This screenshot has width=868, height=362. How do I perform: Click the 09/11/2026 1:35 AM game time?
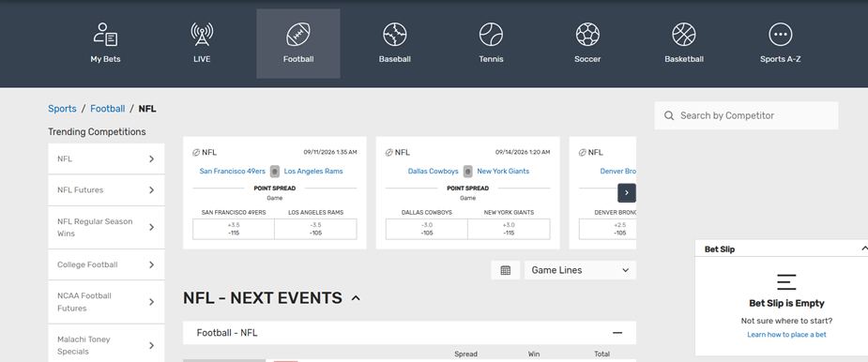click(x=330, y=152)
